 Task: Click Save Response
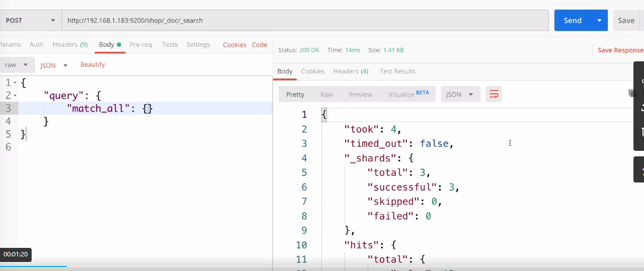(x=620, y=50)
